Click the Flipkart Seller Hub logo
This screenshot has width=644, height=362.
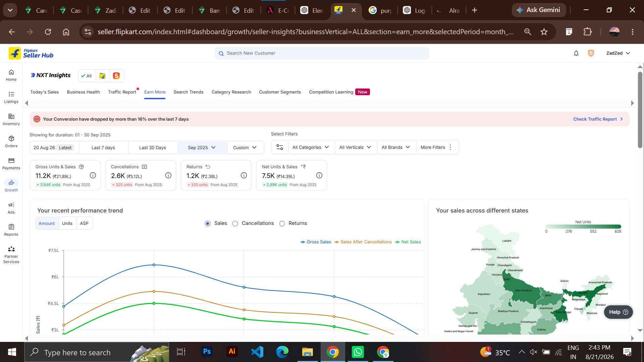(31, 53)
